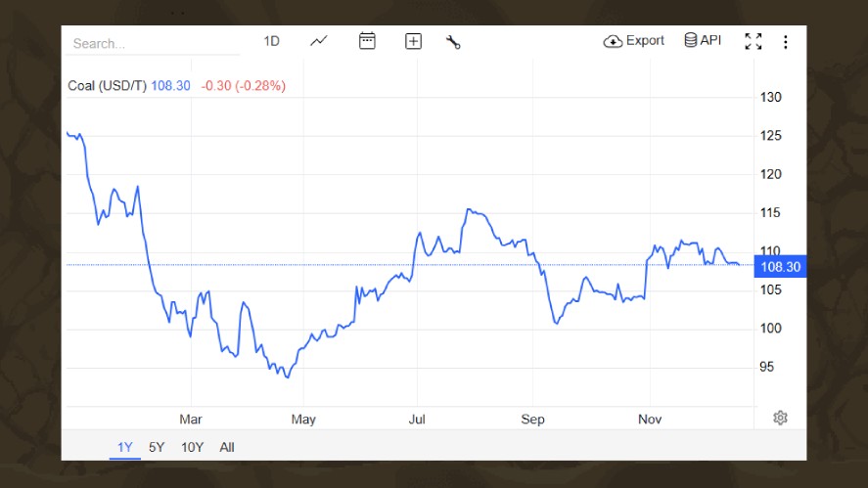Click the Mar date axis label
This screenshot has width=868, height=488.
pyautogui.click(x=191, y=420)
